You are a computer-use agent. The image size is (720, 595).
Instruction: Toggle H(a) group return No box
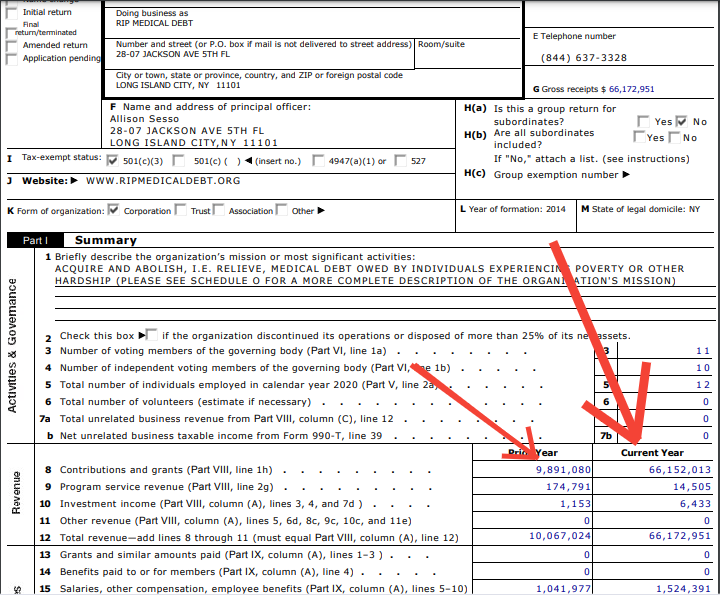681,121
